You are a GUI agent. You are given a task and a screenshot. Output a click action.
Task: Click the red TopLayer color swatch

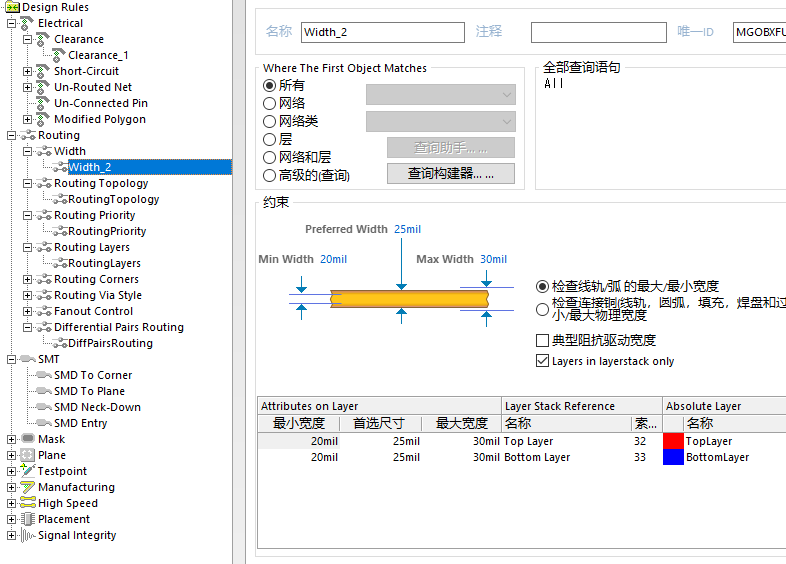(x=673, y=441)
